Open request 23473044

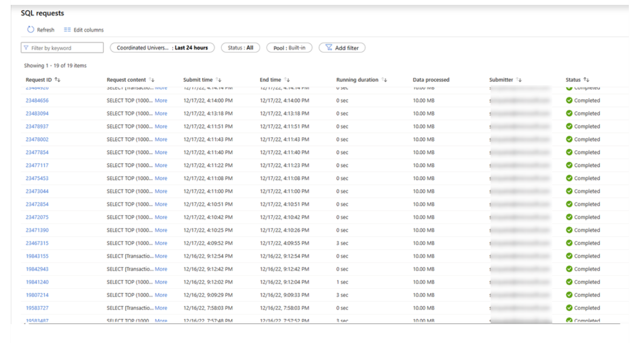click(37, 191)
